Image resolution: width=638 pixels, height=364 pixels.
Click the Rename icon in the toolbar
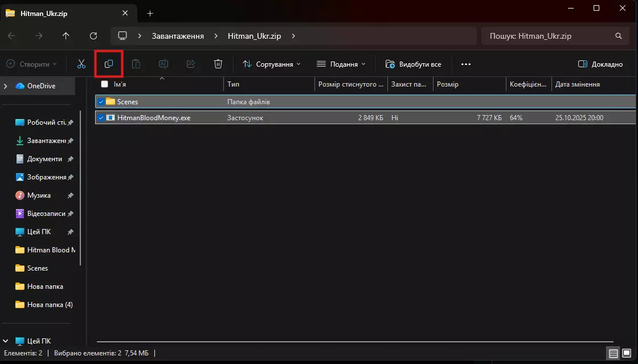click(x=163, y=64)
